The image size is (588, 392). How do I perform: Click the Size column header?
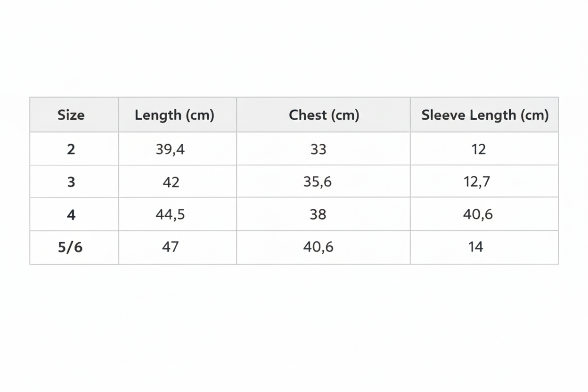71,115
